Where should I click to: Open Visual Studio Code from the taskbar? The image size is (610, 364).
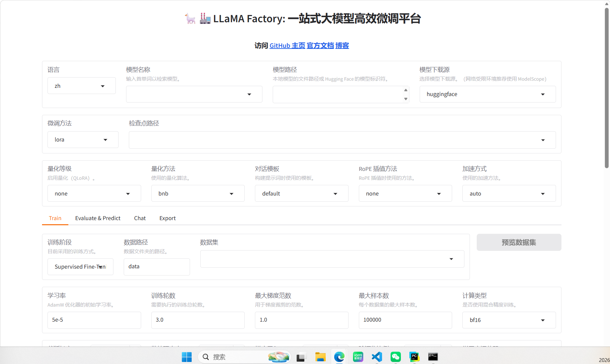click(x=377, y=357)
